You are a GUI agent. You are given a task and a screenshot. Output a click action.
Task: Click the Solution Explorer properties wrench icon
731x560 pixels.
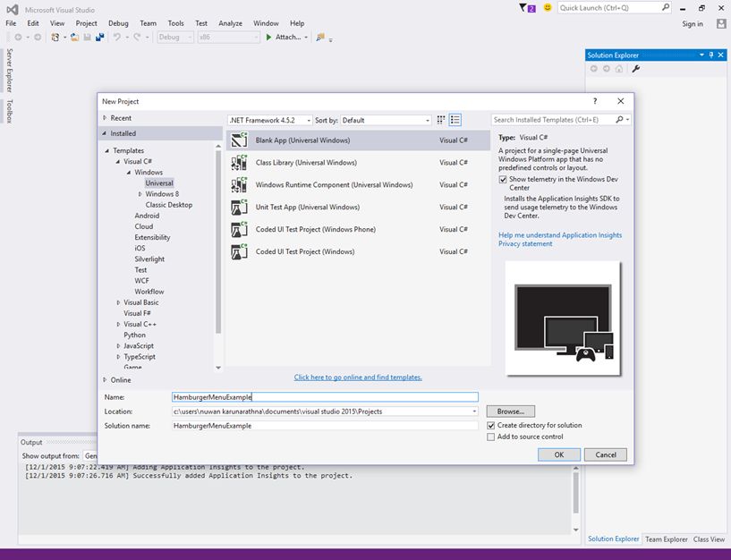coord(636,69)
